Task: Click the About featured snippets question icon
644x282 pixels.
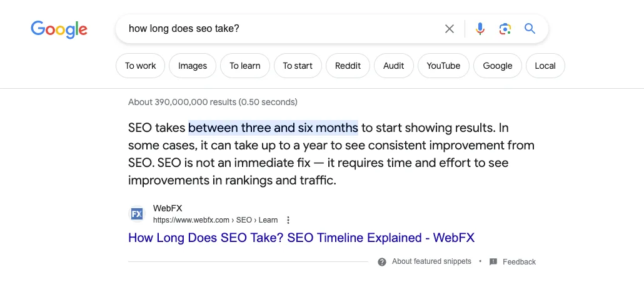Action: click(x=382, y=262)
